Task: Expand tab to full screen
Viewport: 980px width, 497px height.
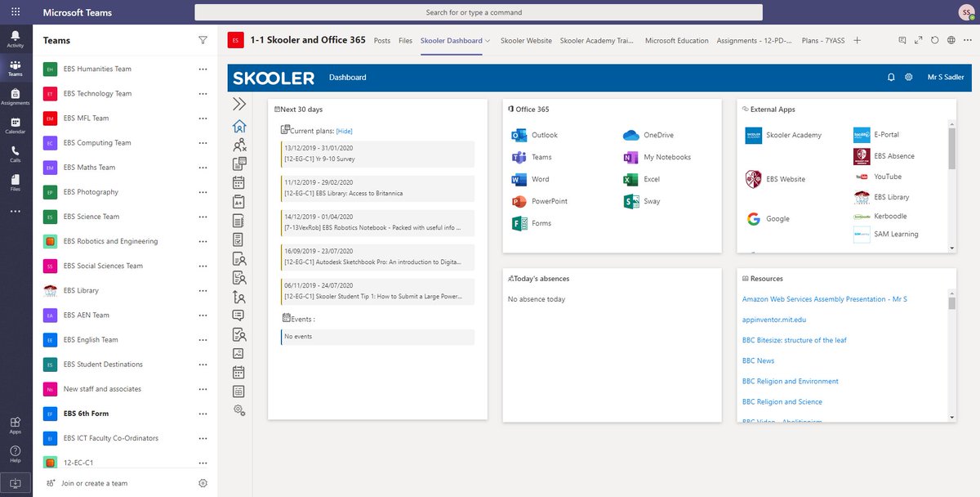Action: 919,40
